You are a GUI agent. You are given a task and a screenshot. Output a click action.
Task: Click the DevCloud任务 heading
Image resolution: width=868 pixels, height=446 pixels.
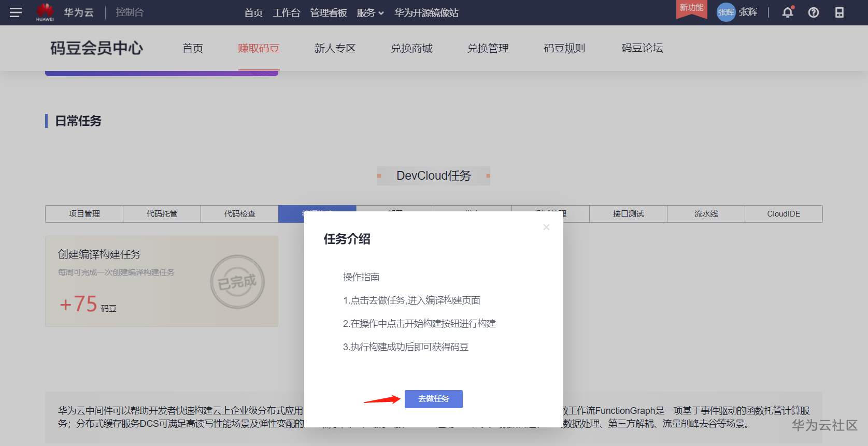pos(434,176)
